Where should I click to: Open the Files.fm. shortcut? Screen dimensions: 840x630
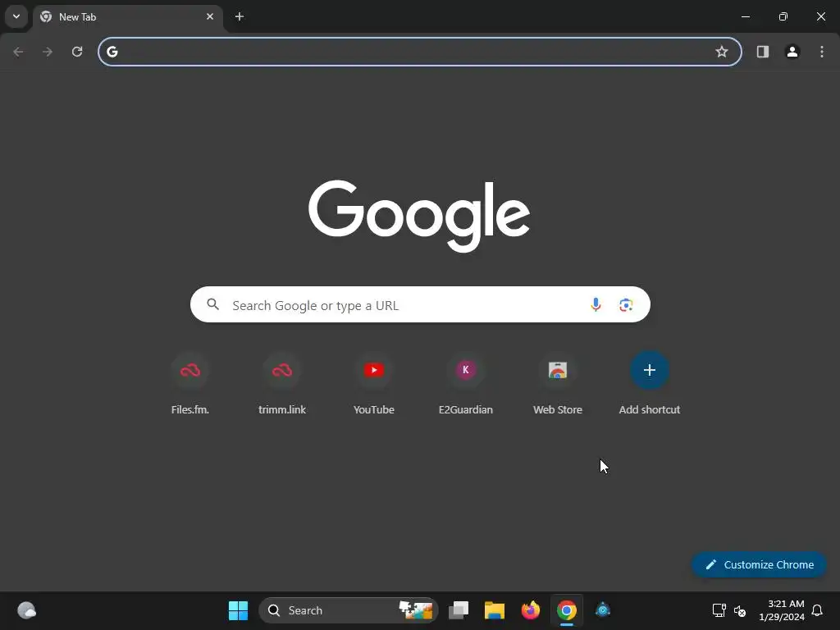click(x=190, y=384)
